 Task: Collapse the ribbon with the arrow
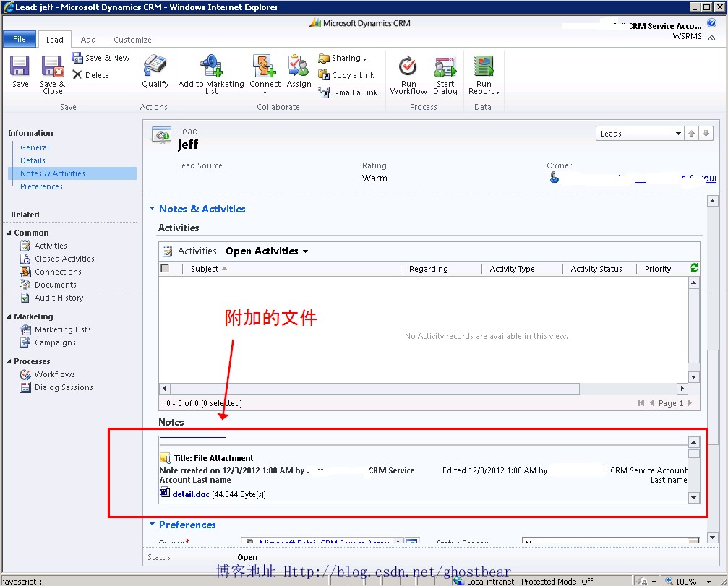(711, 38)
